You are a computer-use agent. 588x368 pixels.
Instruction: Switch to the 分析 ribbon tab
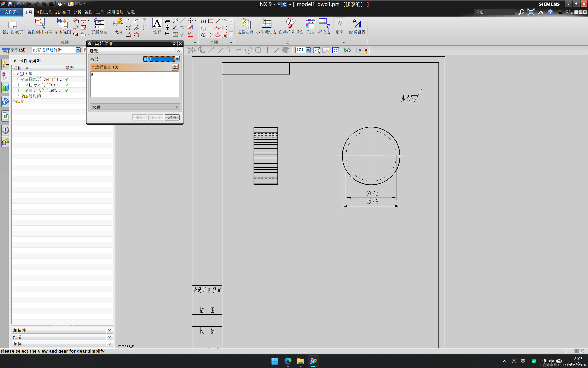pyautogui.click(x=77, y=12)
